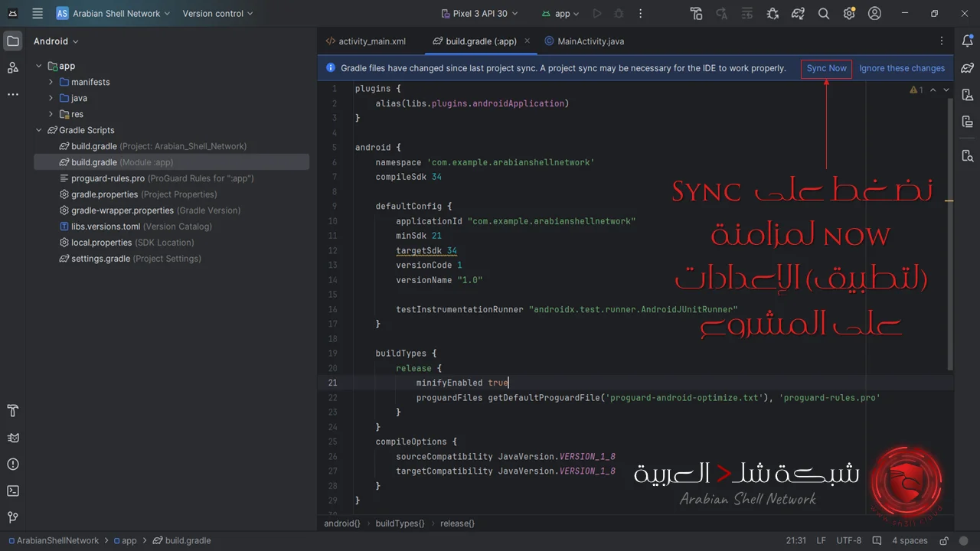The width and height of the screenshot is (980, 551).
Task: Expand the java folder
Action: click(51, 98)
